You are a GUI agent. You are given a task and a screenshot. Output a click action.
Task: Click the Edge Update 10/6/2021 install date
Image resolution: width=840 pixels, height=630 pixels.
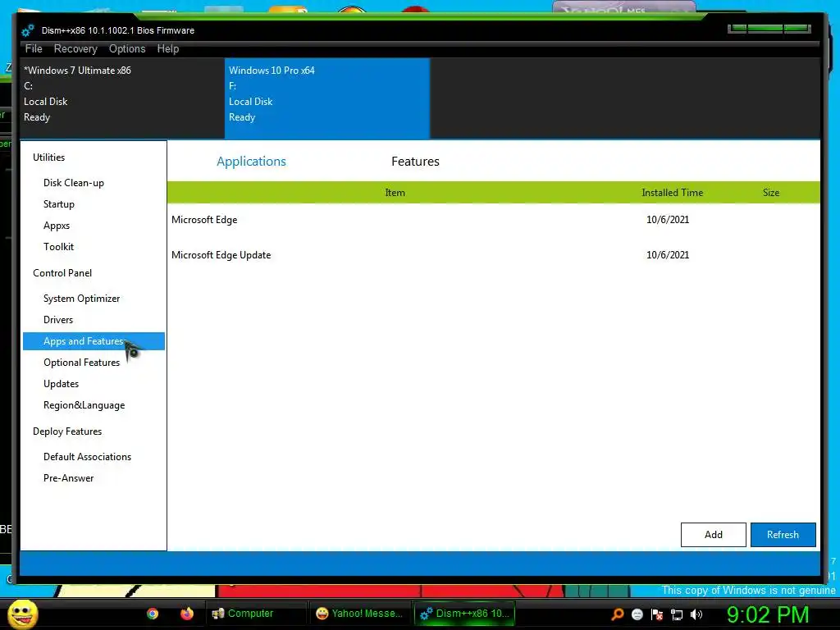tap(668, 255)
